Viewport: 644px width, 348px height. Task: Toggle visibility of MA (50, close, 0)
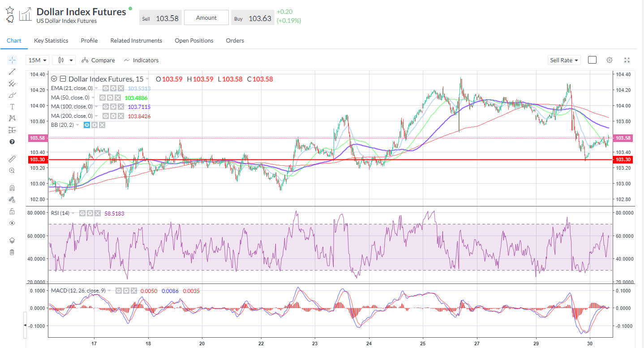(103, 98)
